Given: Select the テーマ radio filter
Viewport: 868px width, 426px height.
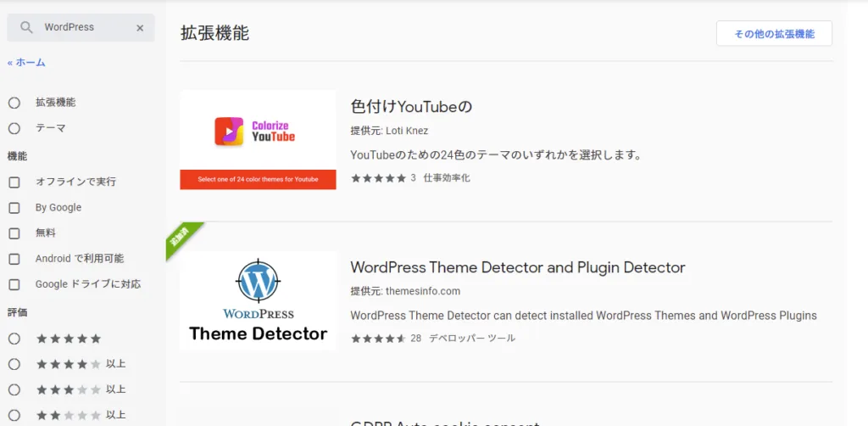Looking at the screenshot, I should [x=14, y=128].
